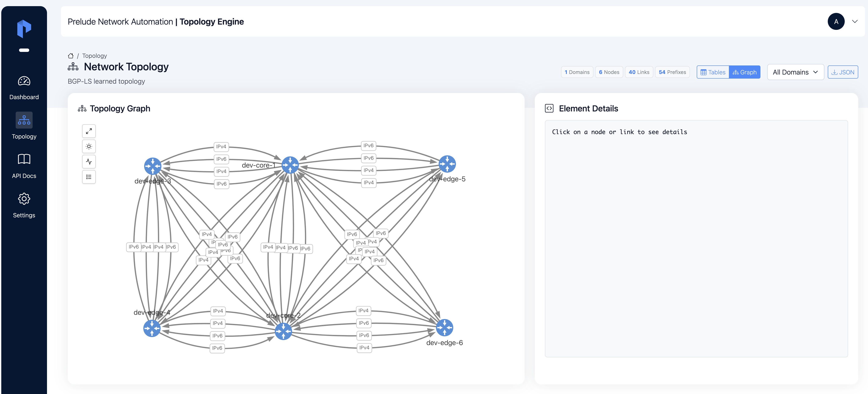Image resolution: width=868 pixels, height=394 pixels.
Task: Click the 1 Domains badge
Action: (577, 72)
